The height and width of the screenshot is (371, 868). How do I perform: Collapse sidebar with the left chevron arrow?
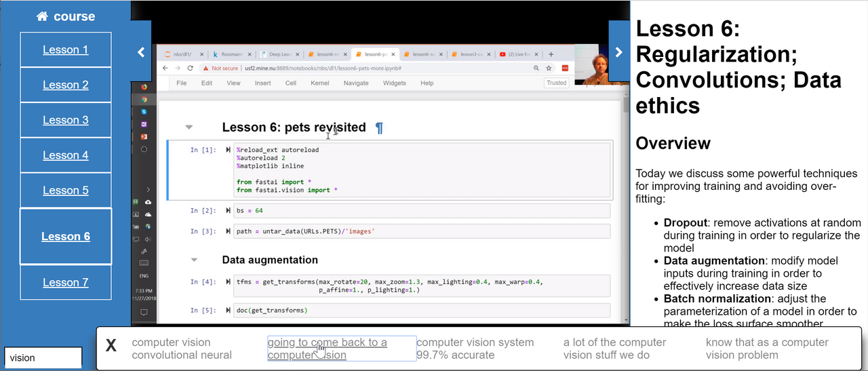point(141,52)
